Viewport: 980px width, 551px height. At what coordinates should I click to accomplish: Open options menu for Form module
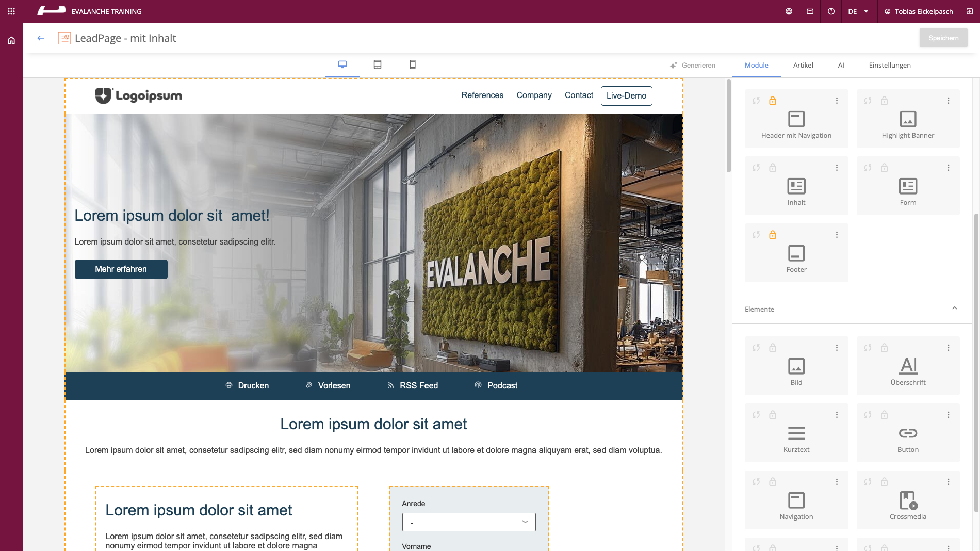point(948,168)
